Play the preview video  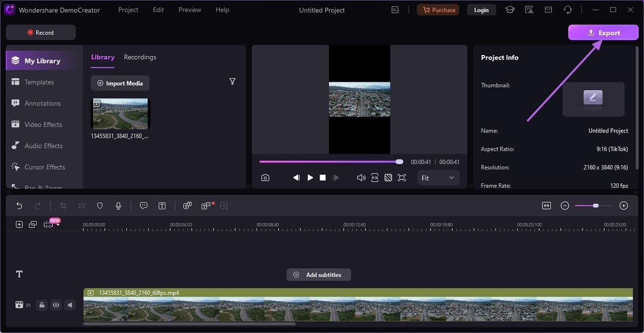[x=310, y=177]
